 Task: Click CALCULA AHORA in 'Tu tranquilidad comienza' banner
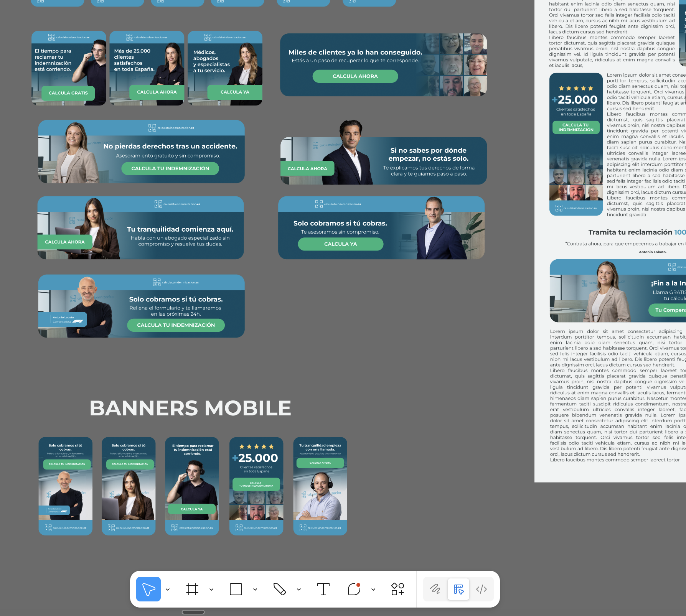(x=65, y=242)
